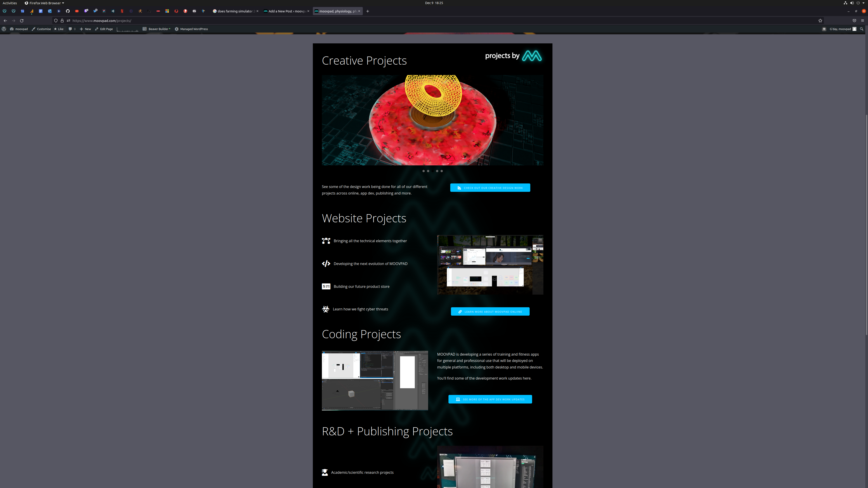Save page to Pocket
Image resolution: width=868 pixels, height=488 pixels.
click(x=854, y=21)
